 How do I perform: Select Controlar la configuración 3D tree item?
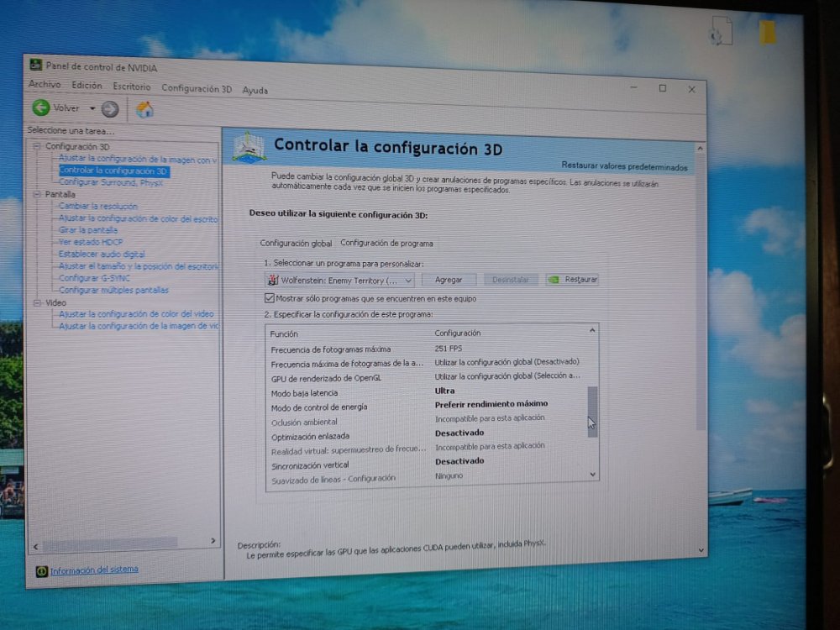113,171
